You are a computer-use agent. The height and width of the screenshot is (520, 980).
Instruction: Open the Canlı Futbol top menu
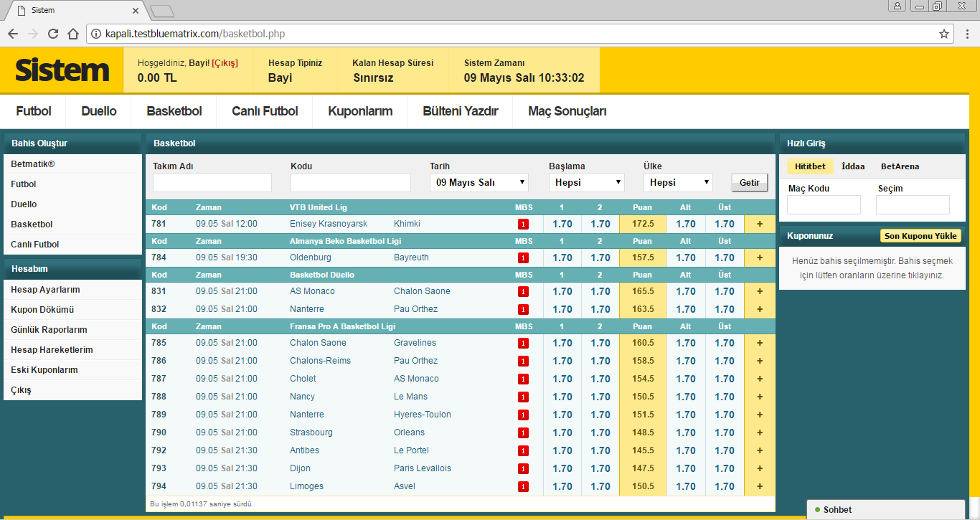pyautogui.click(x=265, y=111)
